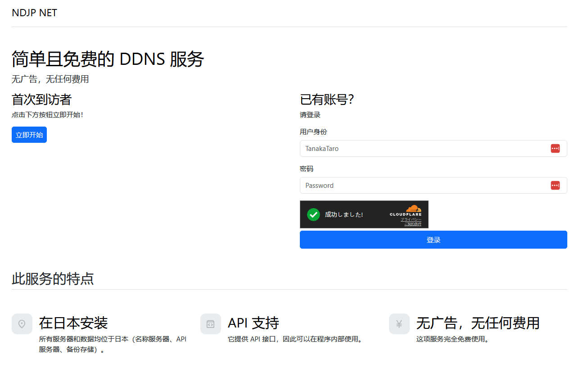This screenshot has height=382, width=588.
Task: Click the 密码 label
Action: (307, 169)
